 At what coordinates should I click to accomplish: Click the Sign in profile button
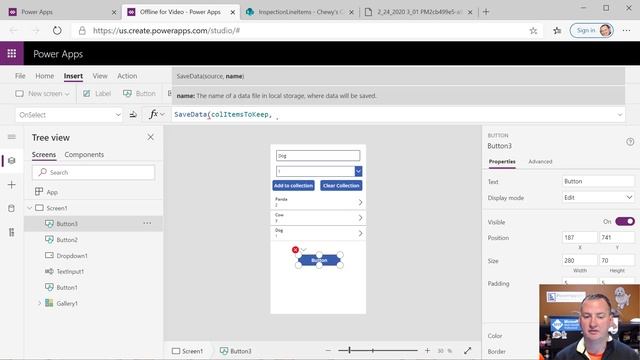(592, 30)
